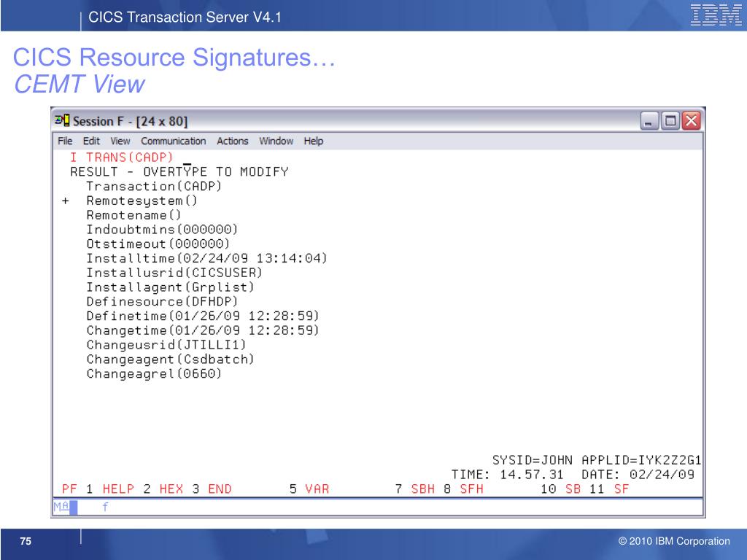Click the Session F - [24 x 80] title

130,122
